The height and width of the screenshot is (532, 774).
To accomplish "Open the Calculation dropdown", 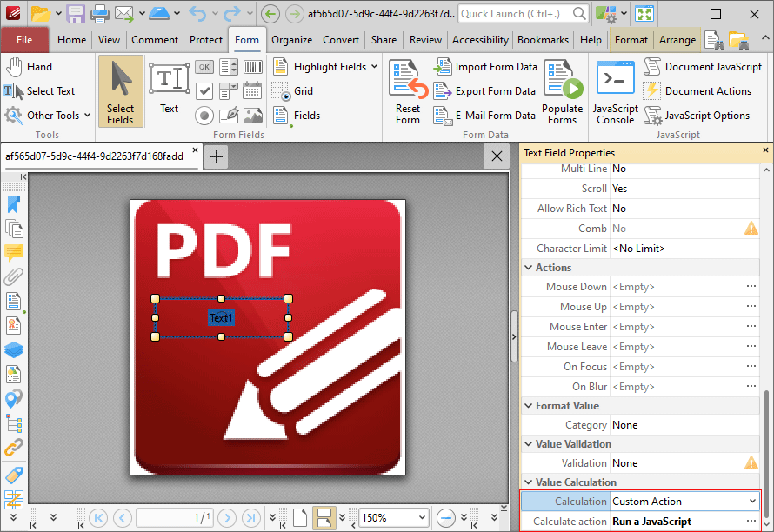I will tap(752, 501).
